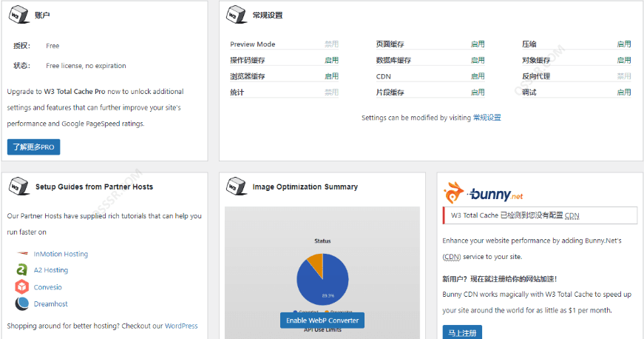This screenshot has height=339, width=644.
Task: Visit the WordPress hosting link
Action: pos(181,326)
